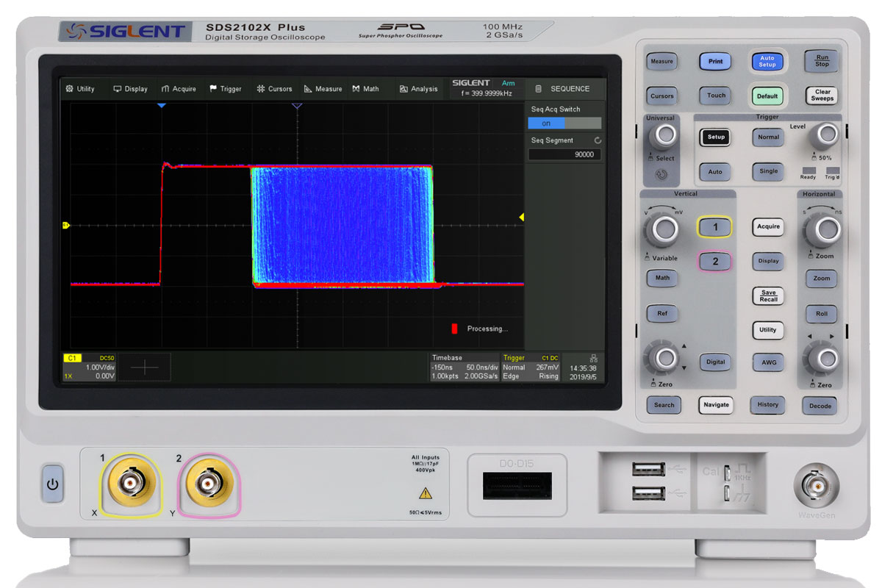The width and height of the screenshot is (882, 588).
Task: Push the trigger Level knob
Action: [828, 135]
